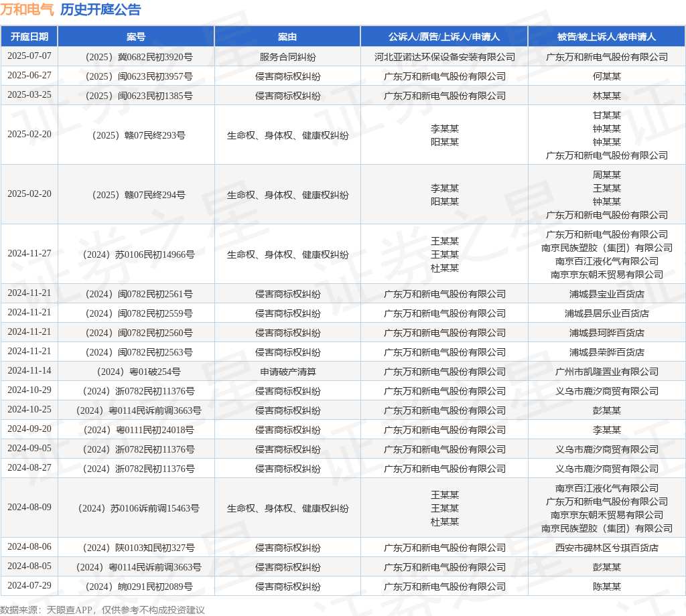Click case number (2025)闽0623民初3957号
This screenshot has width=686, height=616.
139,76
